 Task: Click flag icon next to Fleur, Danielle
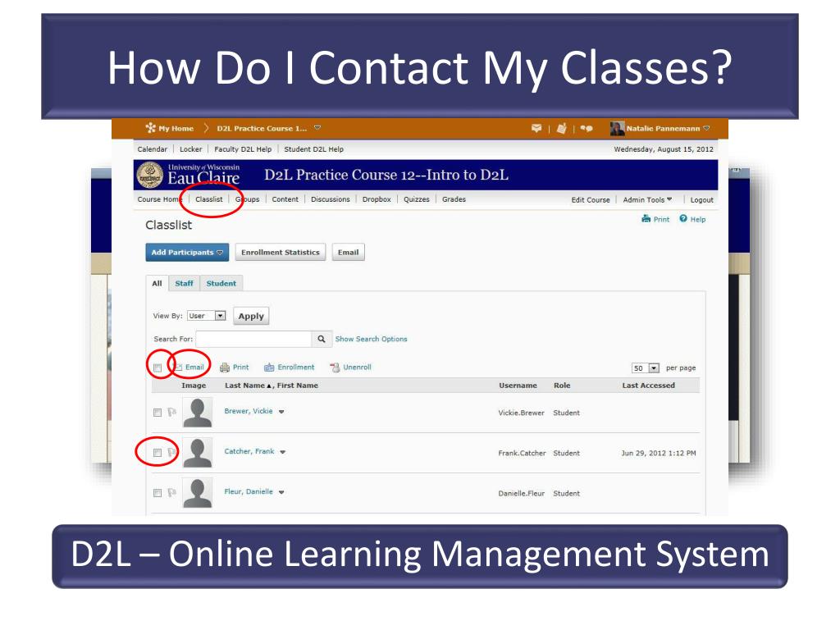[x=171, y=493]
